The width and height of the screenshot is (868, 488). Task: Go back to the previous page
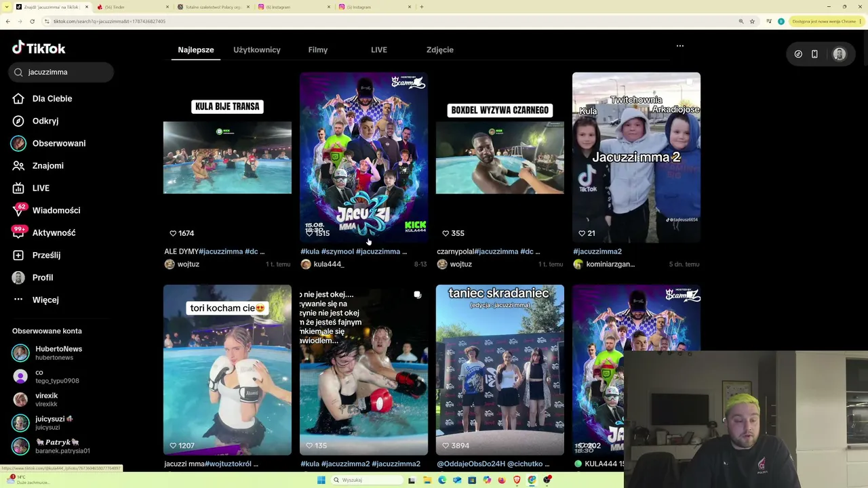(x=7, y=21)
